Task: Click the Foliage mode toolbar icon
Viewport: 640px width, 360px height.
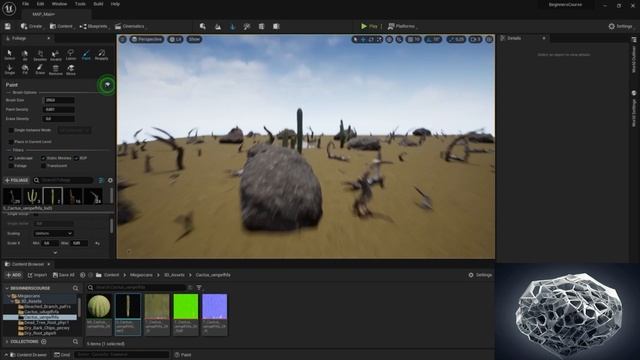Action: click(232, 27)
